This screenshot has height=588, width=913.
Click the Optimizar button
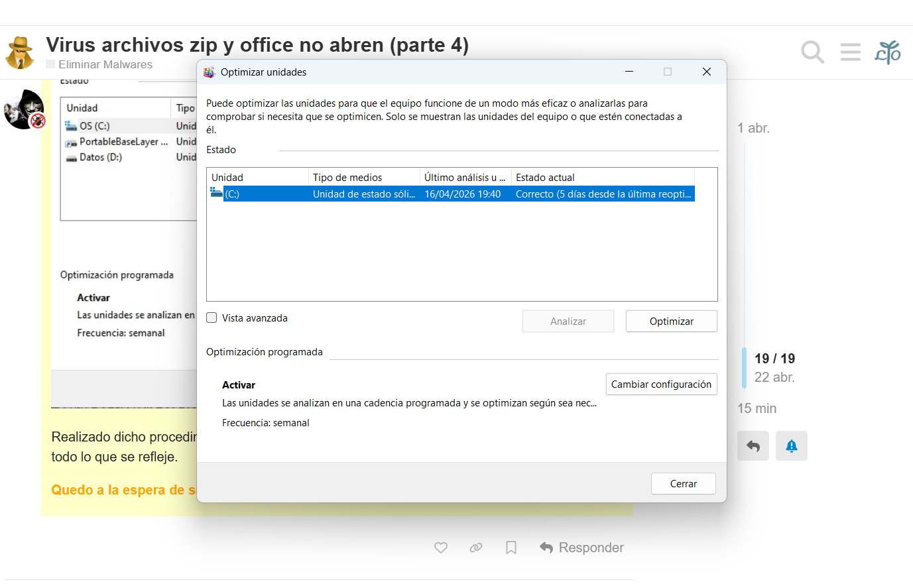pos(672,322)
